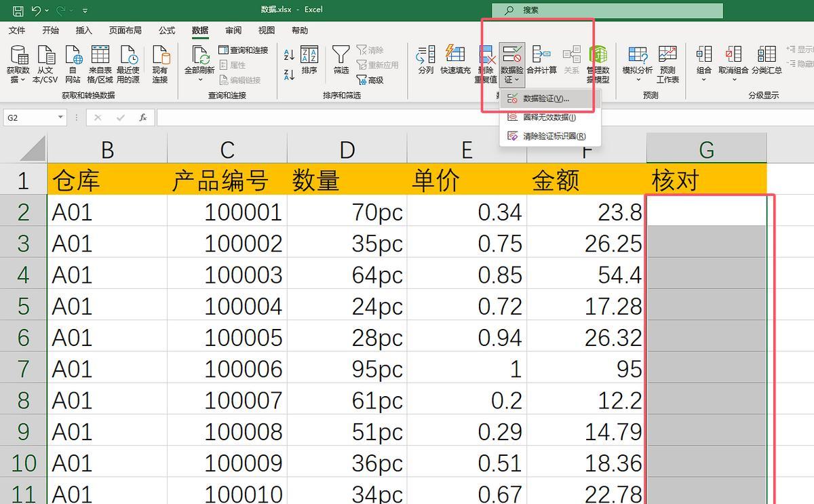
Task: Click the 产品编号 header cell
Action: 227,180
